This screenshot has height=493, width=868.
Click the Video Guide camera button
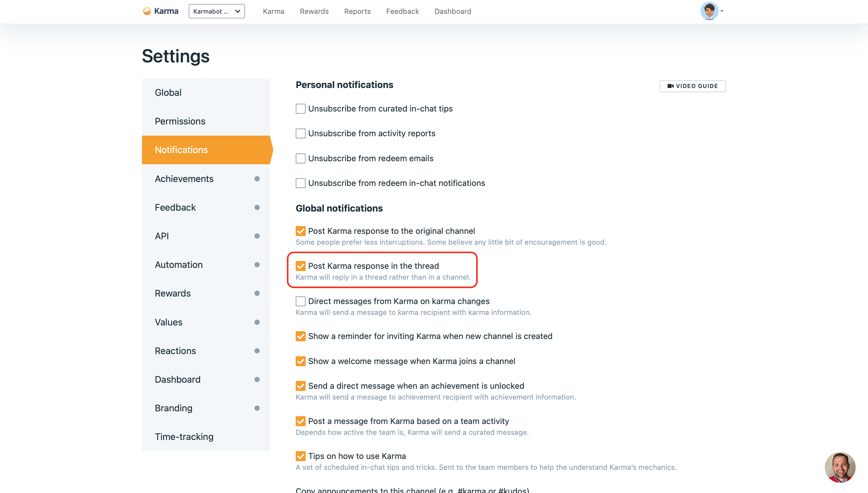coord(692,86)
